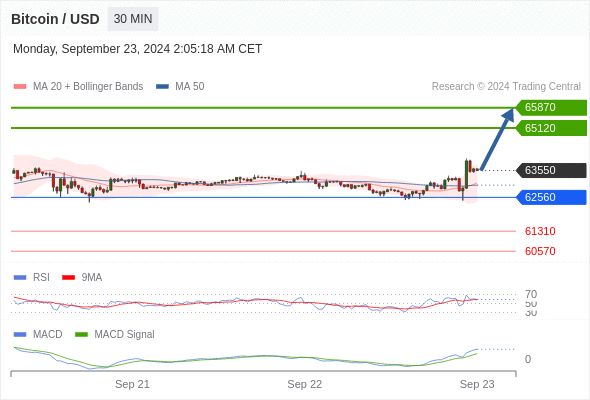Click the blue MACD legend swatch
The height and width of the screenshot is (400, 590).
(20, 335)
